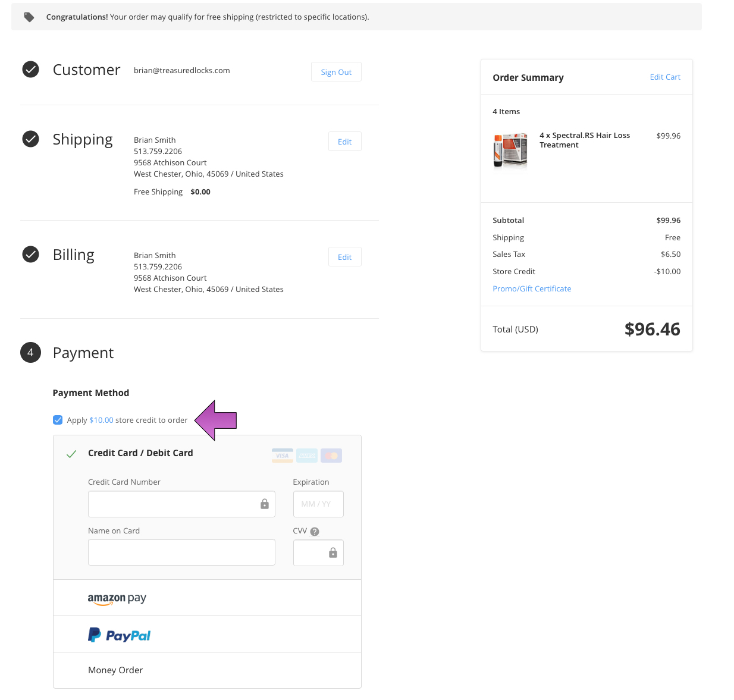Choose Amazon Pay as payment method
This screenshot has width=734, height=700.
[117, 598]
